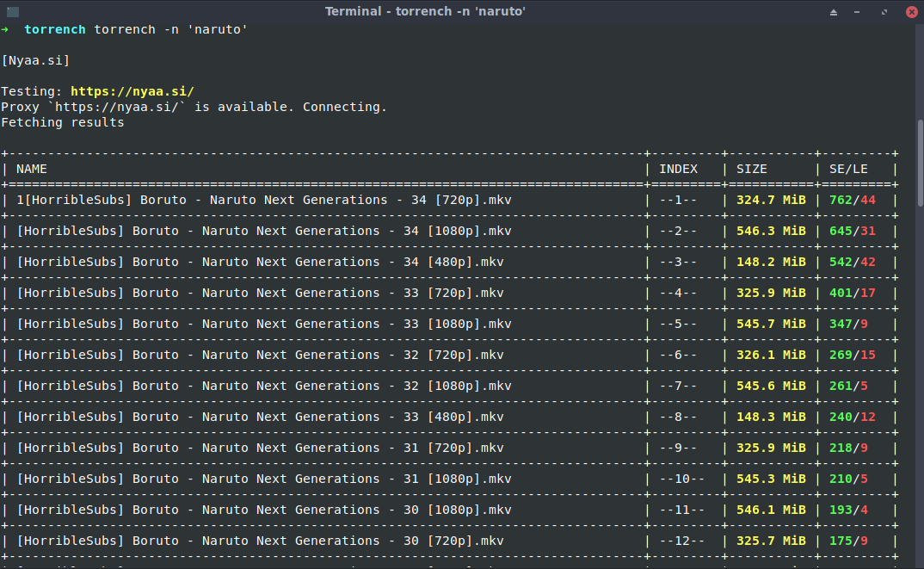Click the seeds/leeches value 645/31

click(852, 231)
